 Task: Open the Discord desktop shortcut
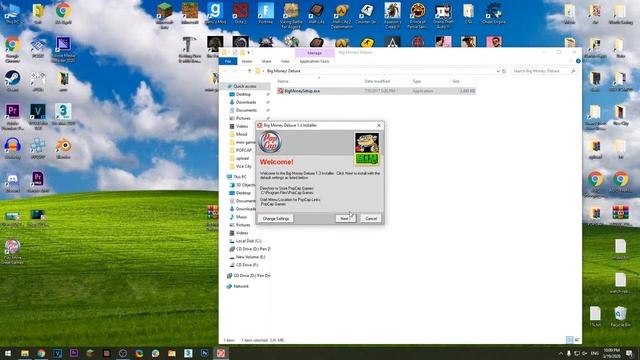pyautogui.click(x=12, y=181)
